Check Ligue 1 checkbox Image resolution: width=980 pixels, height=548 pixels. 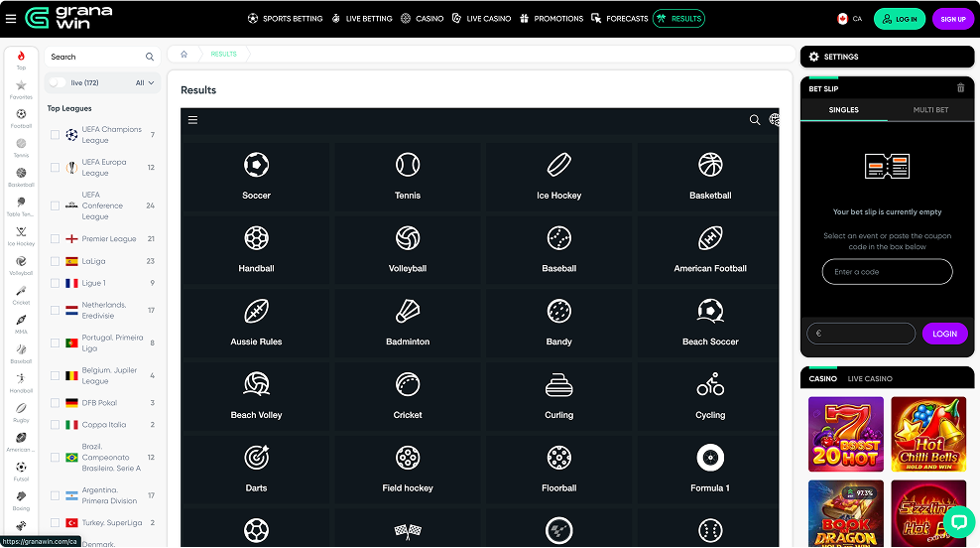click(55, 283)
